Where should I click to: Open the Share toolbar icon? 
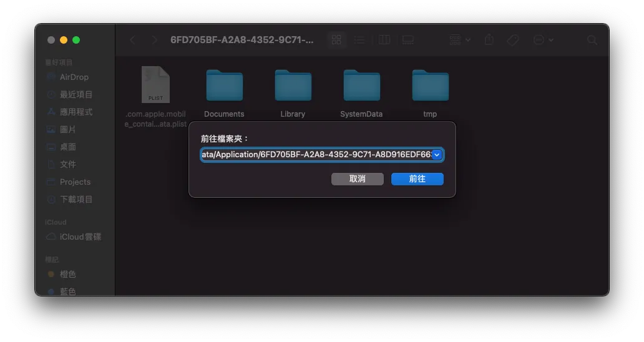pos(489,40)
